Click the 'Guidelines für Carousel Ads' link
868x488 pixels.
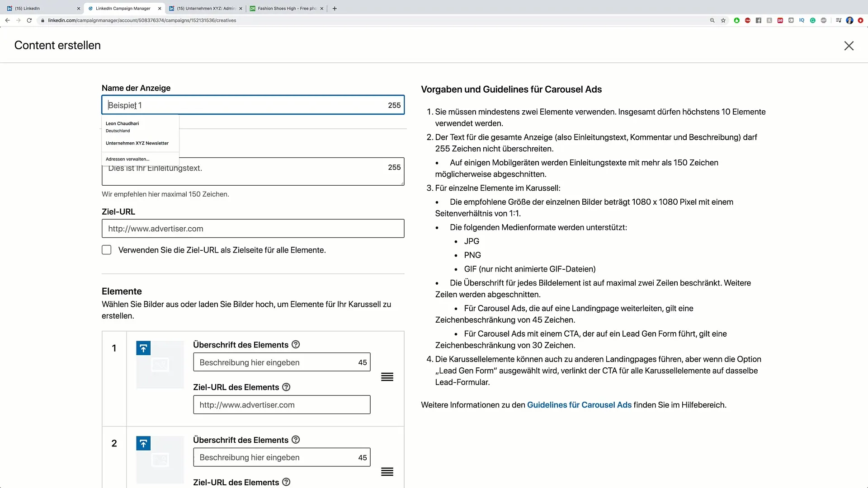coord(580,404)
